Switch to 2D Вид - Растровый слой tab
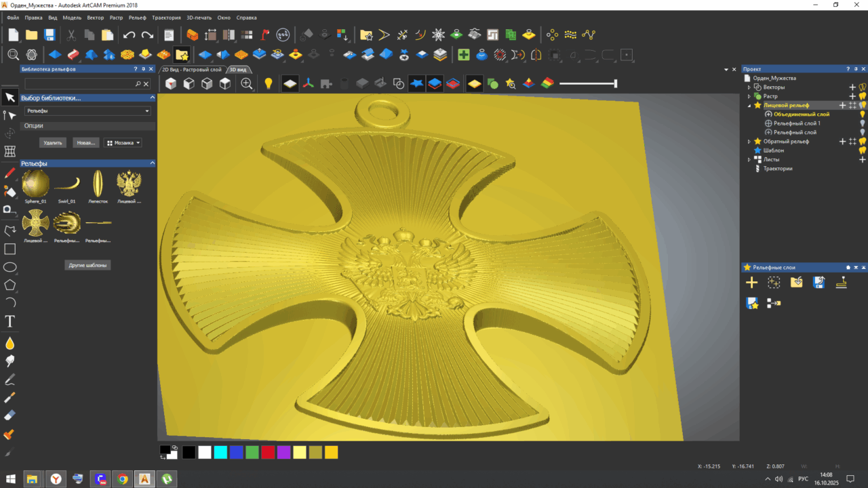This screenshot has width=868, height=488. 192,69
